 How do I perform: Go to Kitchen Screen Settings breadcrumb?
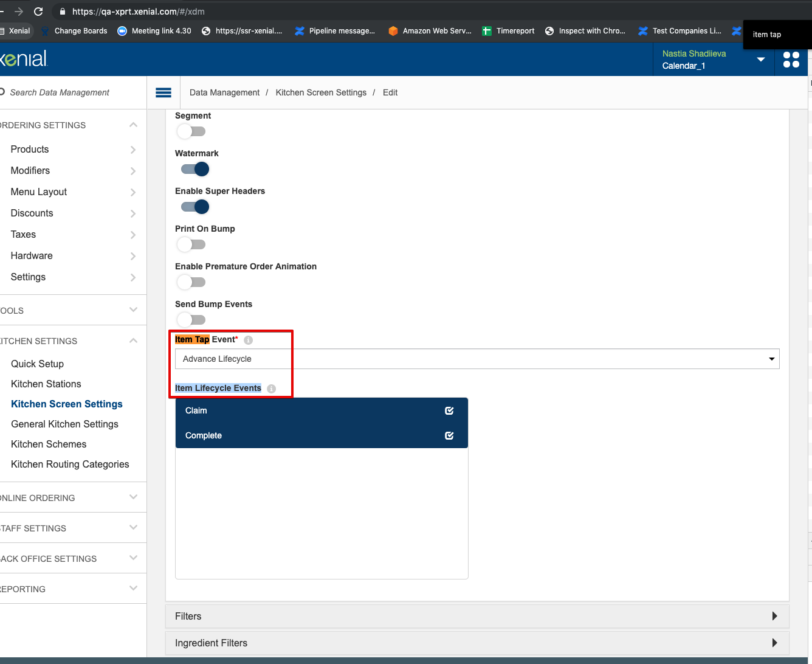point(321,92)
